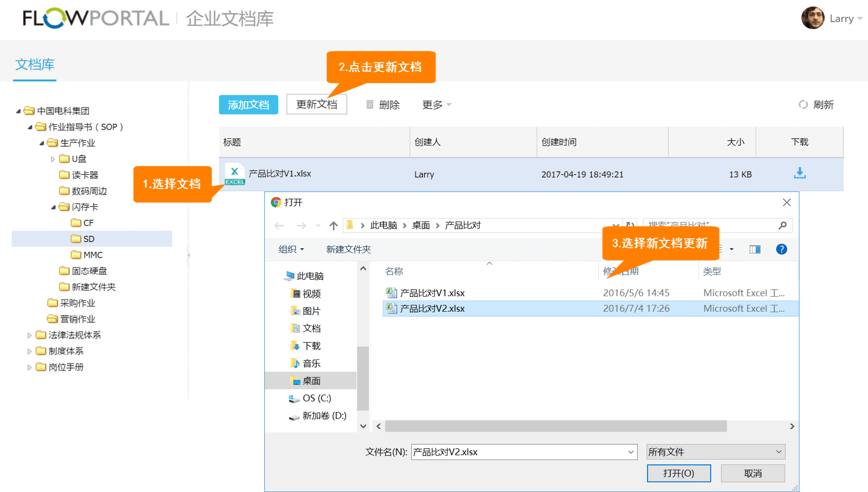Download the 产品比对V1.xlsx document
Image resolution: width=868 pixels, height=492 pixels.
coord(799,173)
